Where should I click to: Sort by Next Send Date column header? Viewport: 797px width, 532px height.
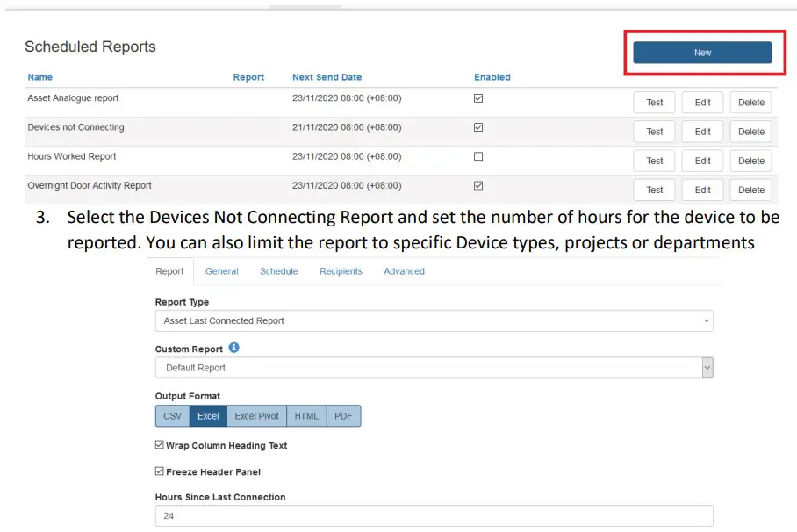click(x=327, y=77)
